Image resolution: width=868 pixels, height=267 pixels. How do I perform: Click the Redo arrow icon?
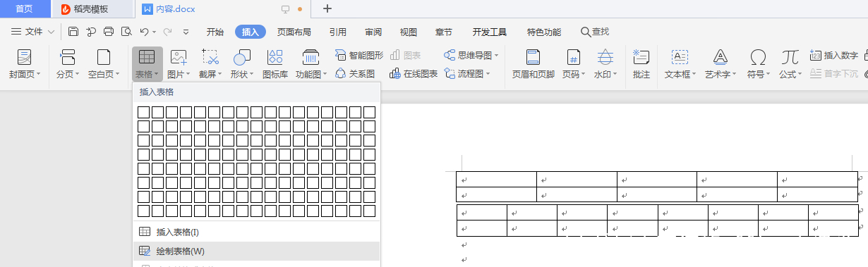click(167, 32)
